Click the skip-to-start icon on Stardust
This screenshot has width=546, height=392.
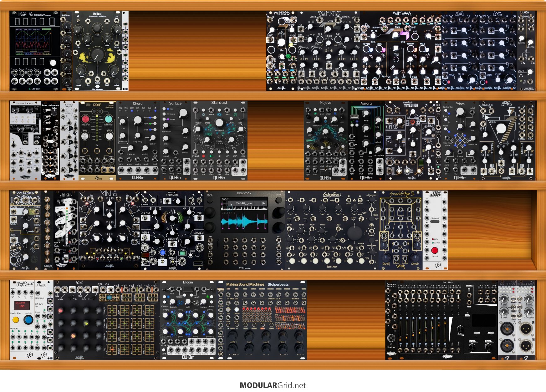pyautogui.click(x=219, y=156)
